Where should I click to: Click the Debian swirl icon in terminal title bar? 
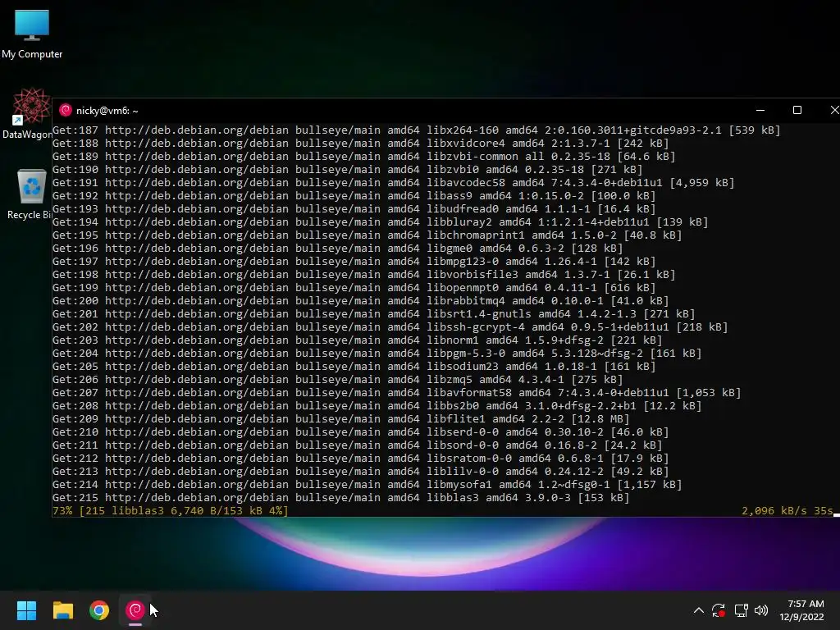click(66, 111)
